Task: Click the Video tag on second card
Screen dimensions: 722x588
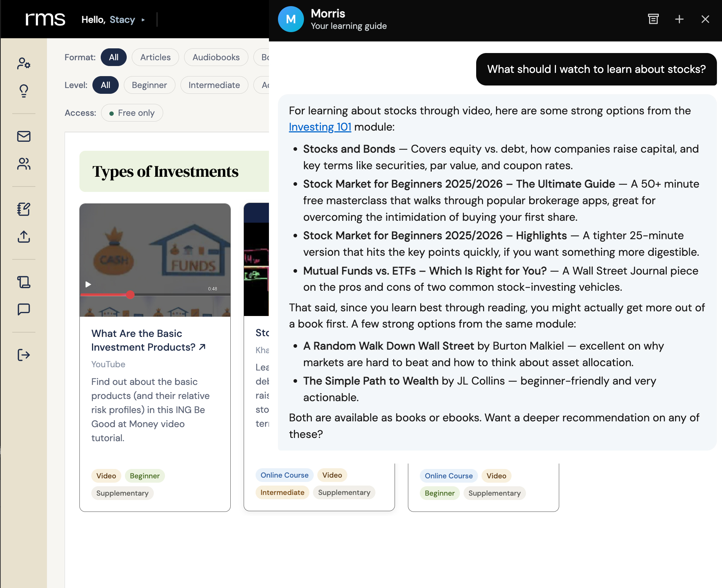Action: tap(332, 475)
